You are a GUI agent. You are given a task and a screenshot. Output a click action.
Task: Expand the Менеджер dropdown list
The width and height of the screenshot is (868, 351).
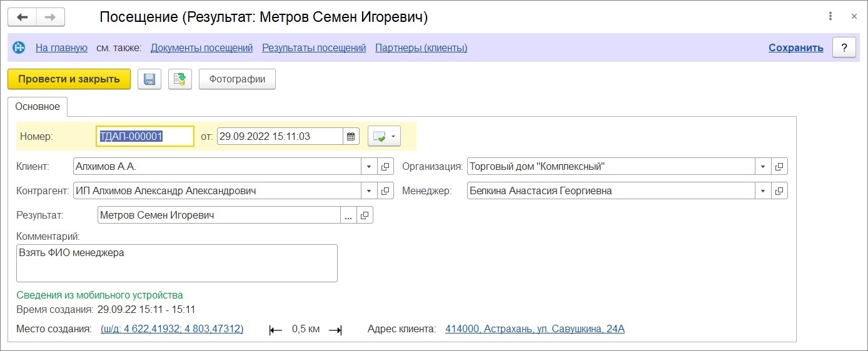coord(763,191)
